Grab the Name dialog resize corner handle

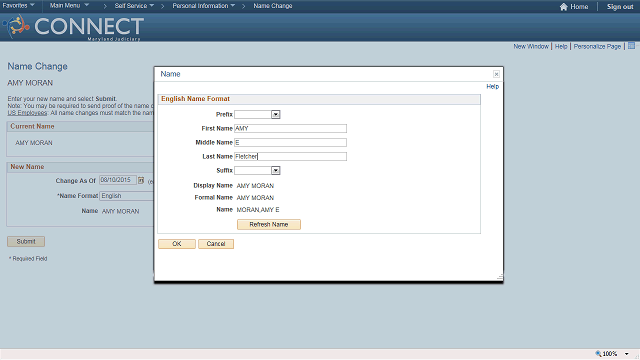pyautogui.click(x=500, y=277)
